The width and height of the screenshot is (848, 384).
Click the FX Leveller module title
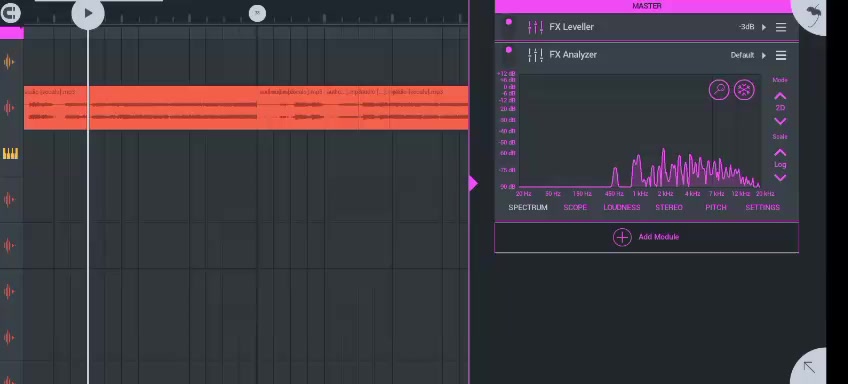pyautogui.click(x=571, y=27)
